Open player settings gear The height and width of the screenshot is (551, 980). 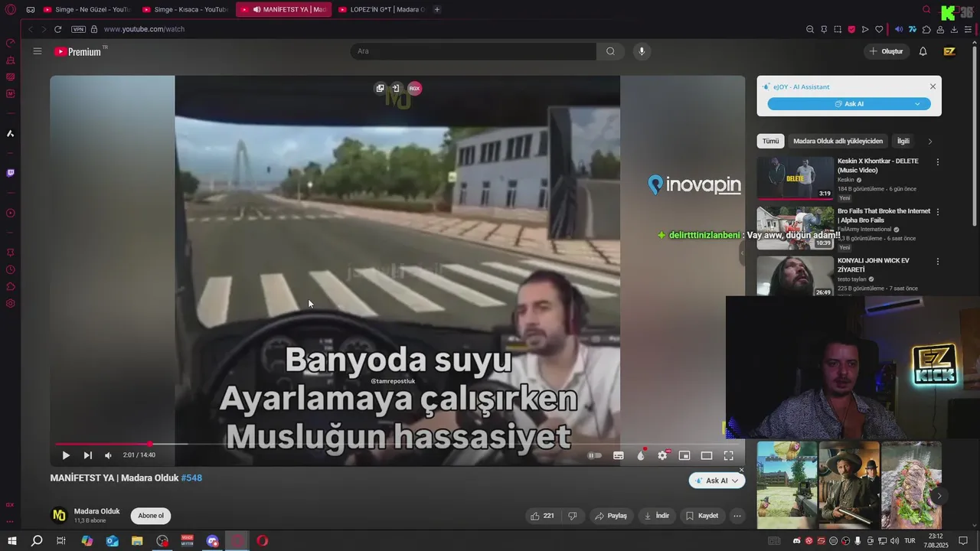tap(662, 455)
